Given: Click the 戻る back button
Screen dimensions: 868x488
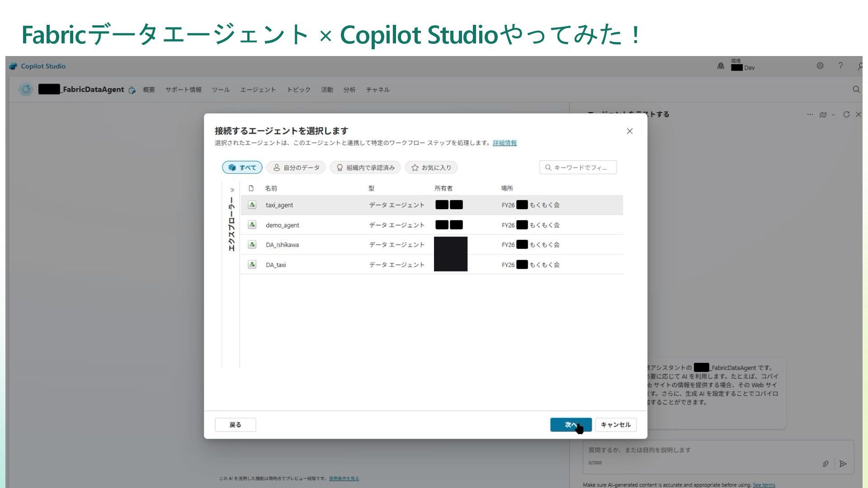Looking at the screenshot, I should (235, 425).
